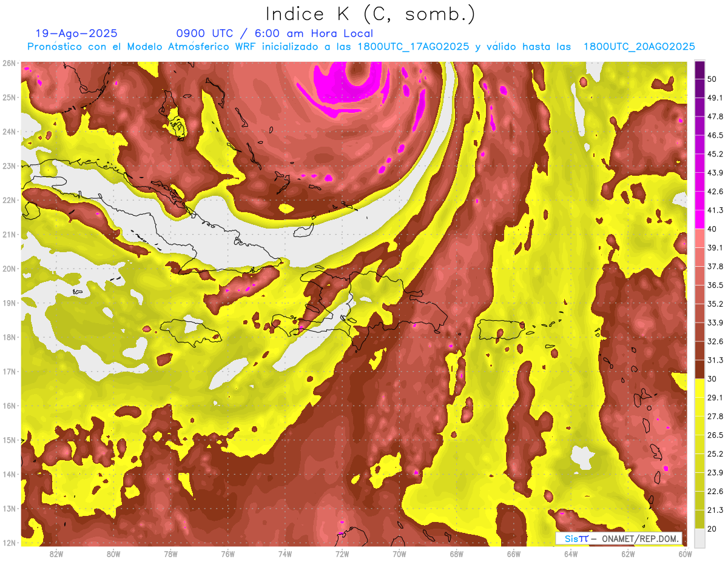728x562 pixels.
Task: Click the legend value "22.6"
Action: (715, 492)
